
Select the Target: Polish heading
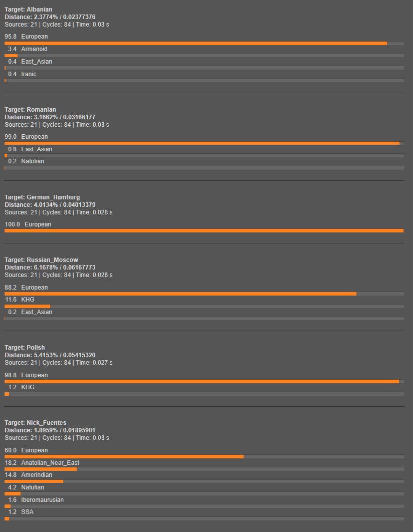click(x=25, y=348)
